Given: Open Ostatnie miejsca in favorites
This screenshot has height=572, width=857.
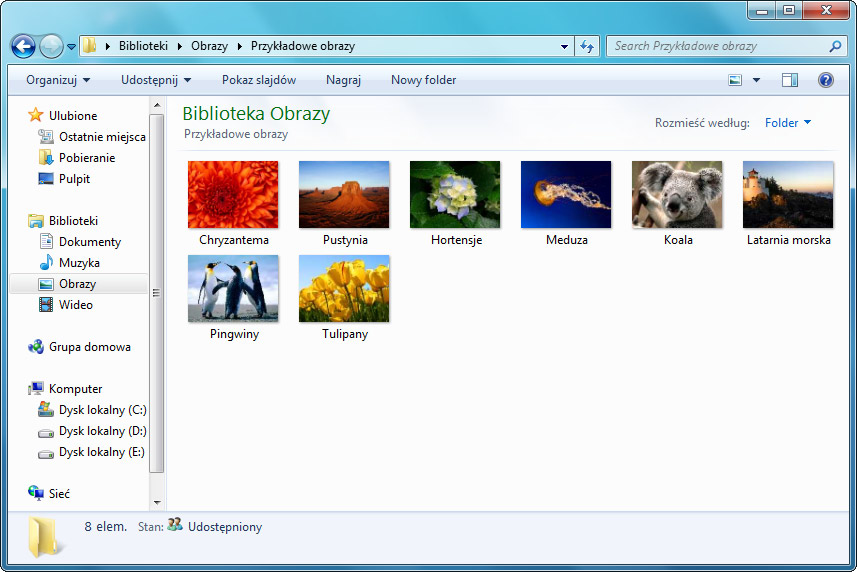Looking at the screenshot, I should click(x=102, y=137).
